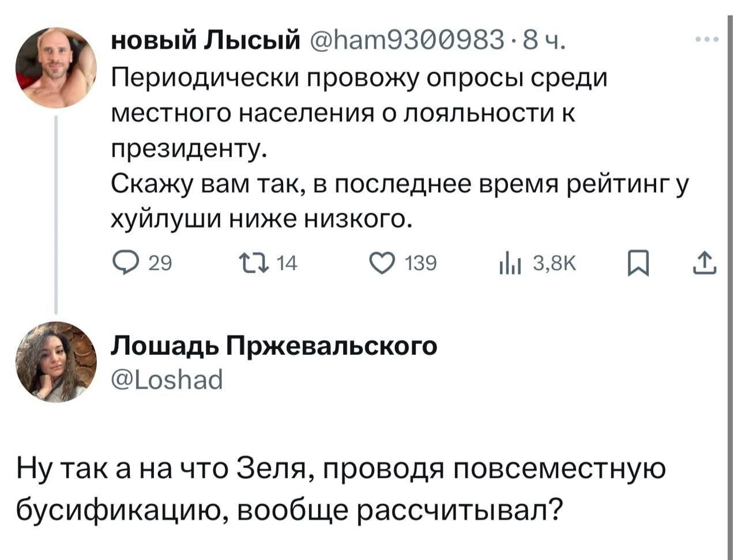Click the retweet count 14
The width and height of the screenshot is (738, 560).
point(287,264)
